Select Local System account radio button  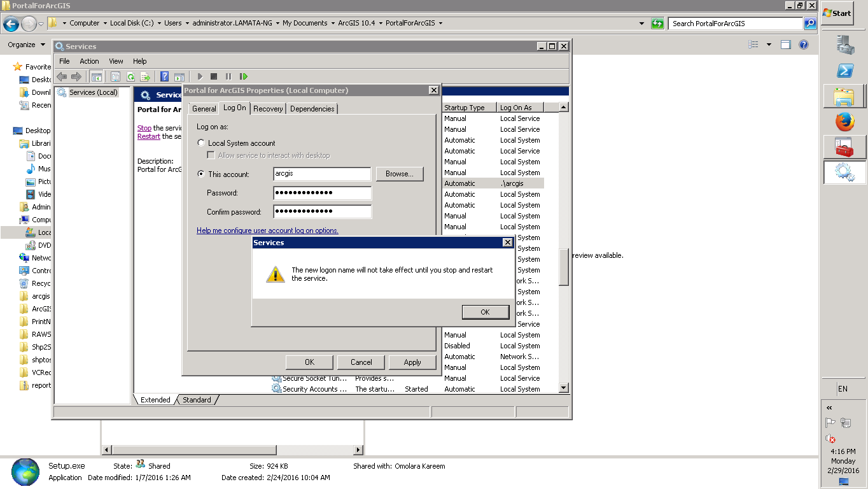pyautogui.click(x=201, y=143)
